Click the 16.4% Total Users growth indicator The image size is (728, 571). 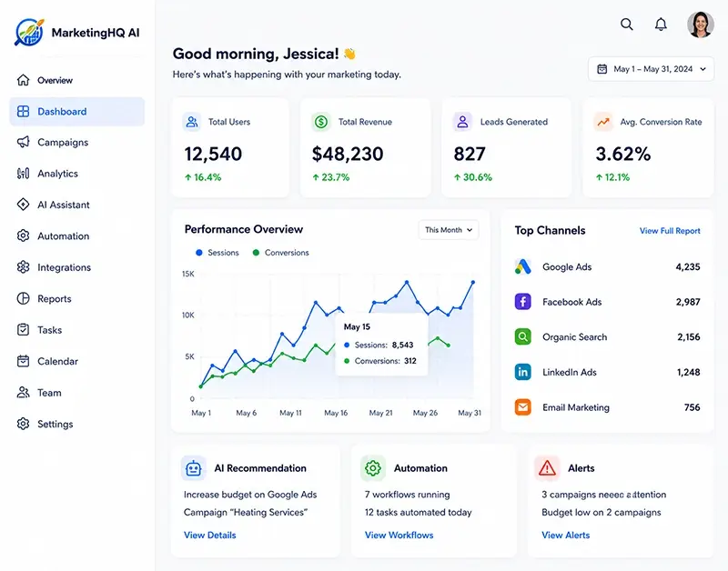tap(203, 177)
